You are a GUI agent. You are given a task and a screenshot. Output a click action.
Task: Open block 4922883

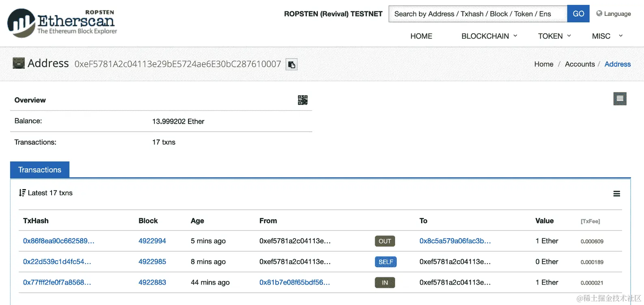click(x=152, y=283)
